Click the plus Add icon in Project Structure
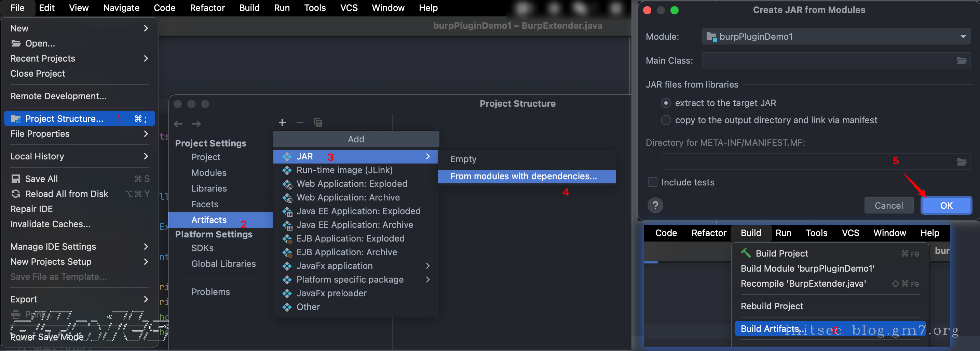The image size is (980, 351). pyautogui.click(x=282, y=122)
